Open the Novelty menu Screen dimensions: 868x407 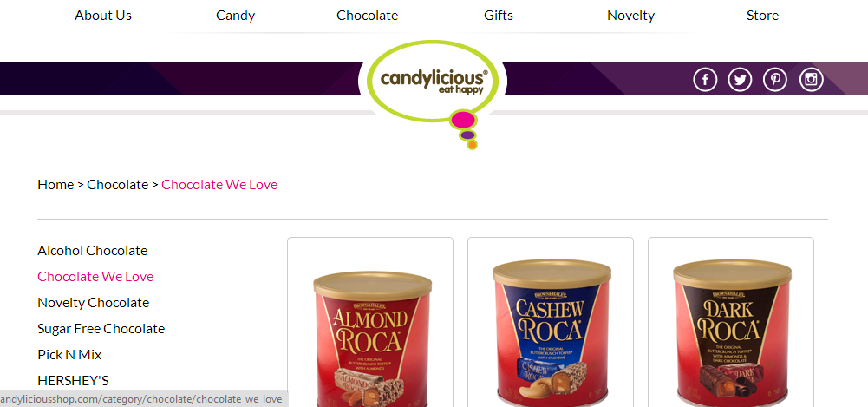(x=630, y=16)
